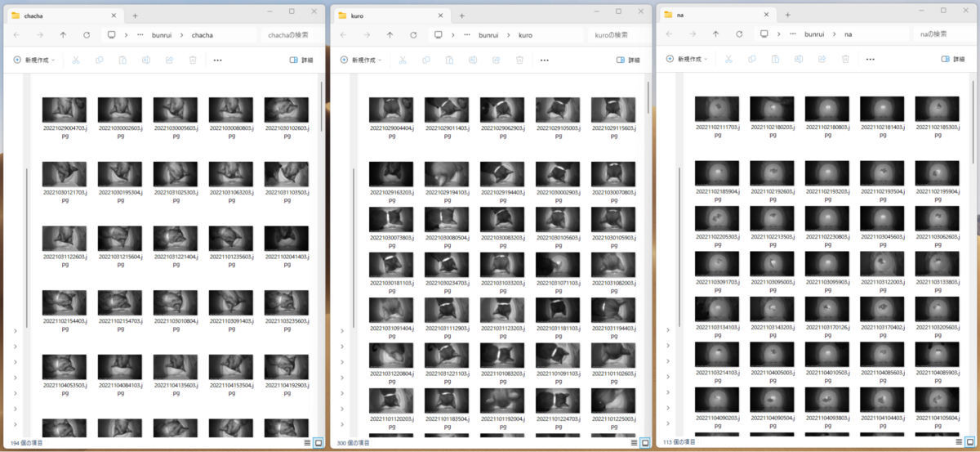
Task: Click the kuroの検索 search box
Action: [x=618, y=35]
